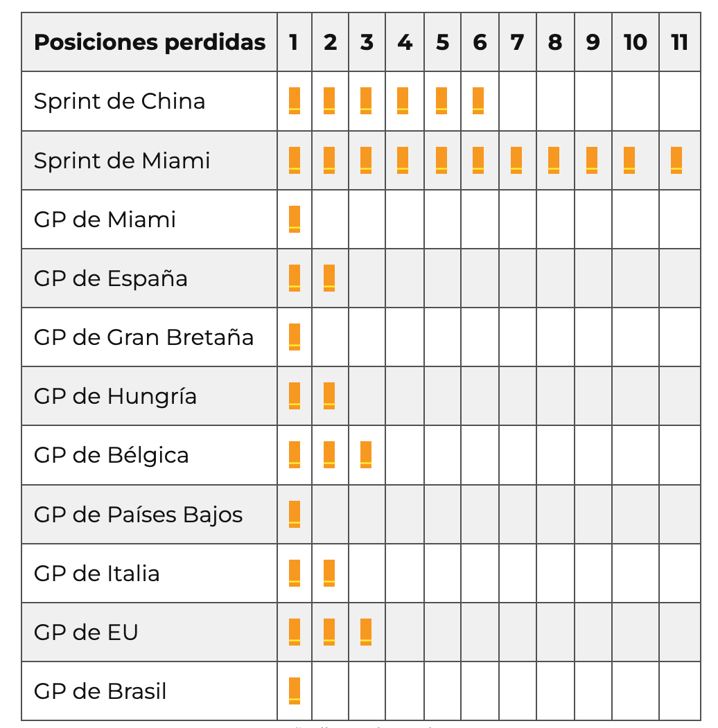Image resolution: width=718 pixels, height=728 pixels.
Task: Click orange marker in Sprint de China column 3
Action: pyautogui.click(x=366, y=101)
